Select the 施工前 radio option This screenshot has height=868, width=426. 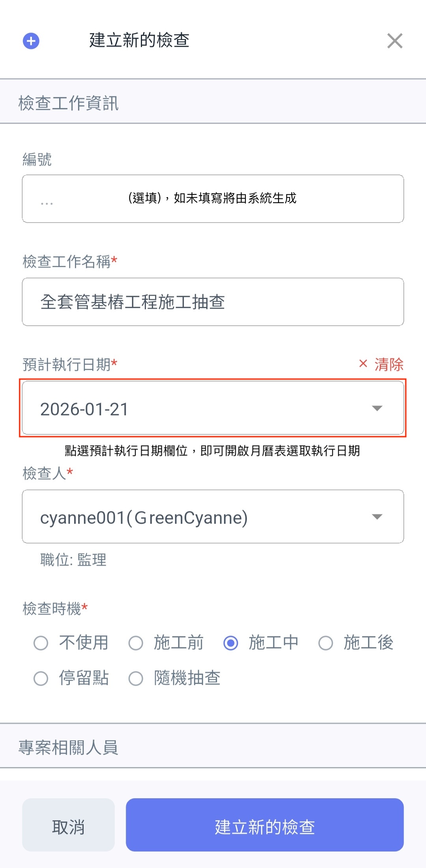pos(136,643)
